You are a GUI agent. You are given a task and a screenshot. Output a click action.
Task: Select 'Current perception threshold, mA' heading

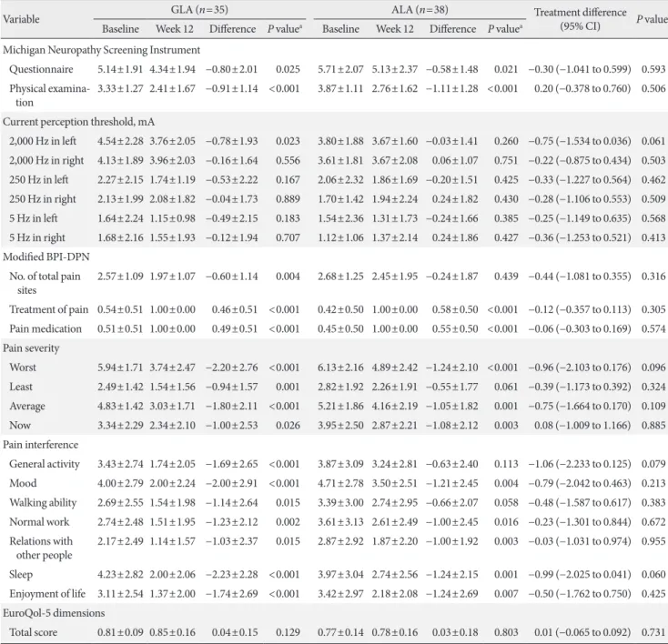pyautogui.click(x=79, y=122)
